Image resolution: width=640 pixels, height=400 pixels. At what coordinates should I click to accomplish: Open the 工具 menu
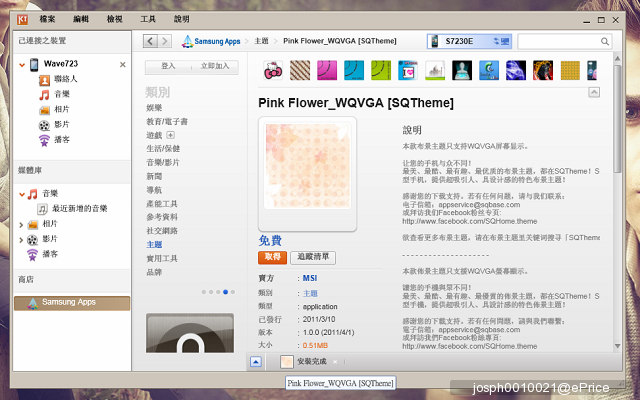[x=148, y=19]
